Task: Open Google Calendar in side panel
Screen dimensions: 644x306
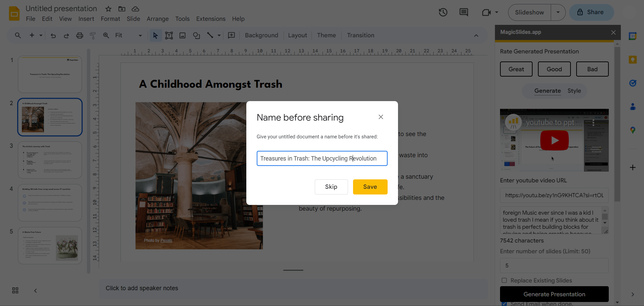Action: click(633, 36)
